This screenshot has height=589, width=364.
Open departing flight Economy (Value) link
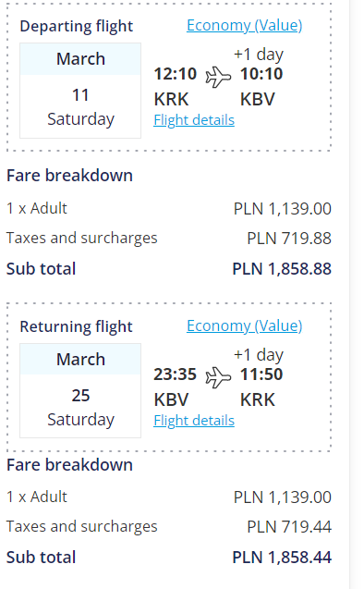[x=244, y=26]
